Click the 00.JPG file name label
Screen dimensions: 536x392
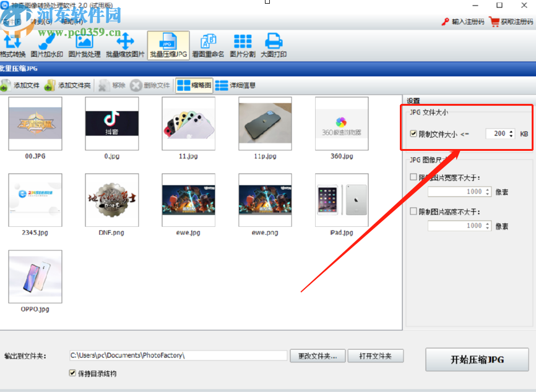pos(35,156)
